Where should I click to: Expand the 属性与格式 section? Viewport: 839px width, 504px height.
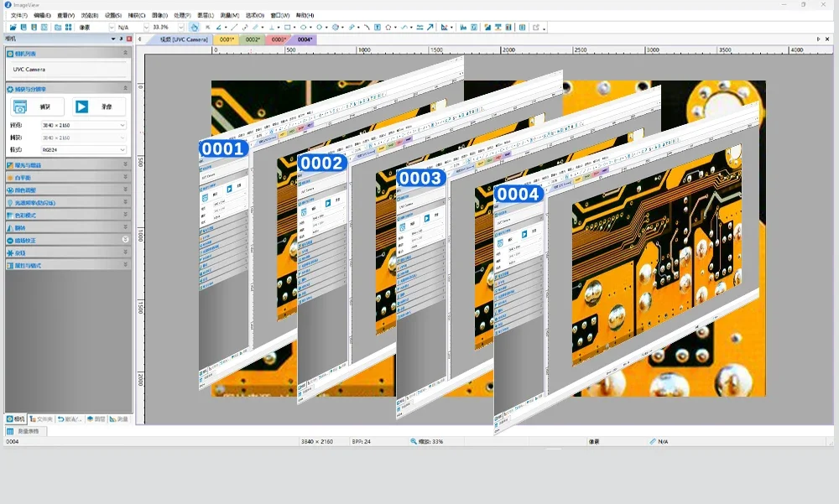[x=68, y=265]
